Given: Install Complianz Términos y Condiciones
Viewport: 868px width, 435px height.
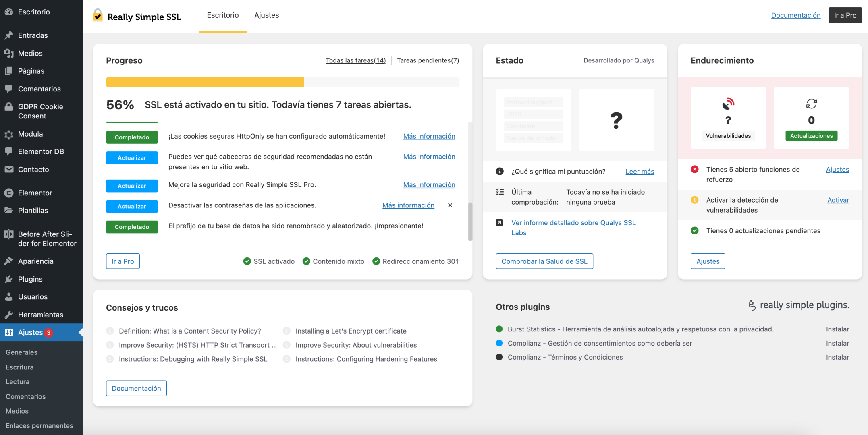Looking at the screenshot, I should (837, 357).
